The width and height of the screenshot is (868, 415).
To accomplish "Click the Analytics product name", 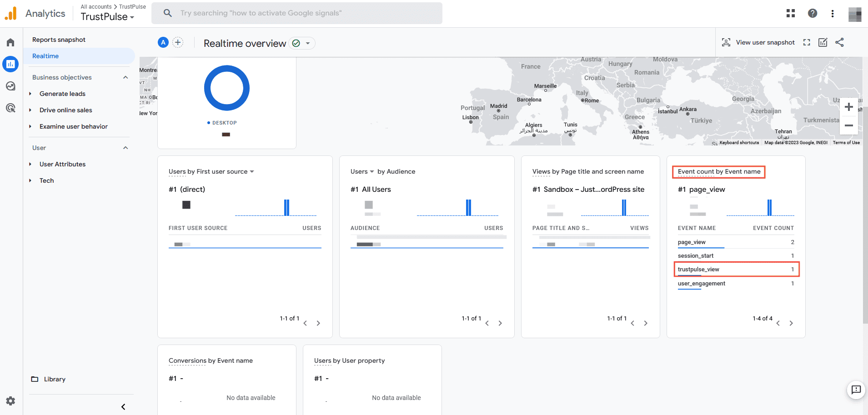I will click(45, 14).
